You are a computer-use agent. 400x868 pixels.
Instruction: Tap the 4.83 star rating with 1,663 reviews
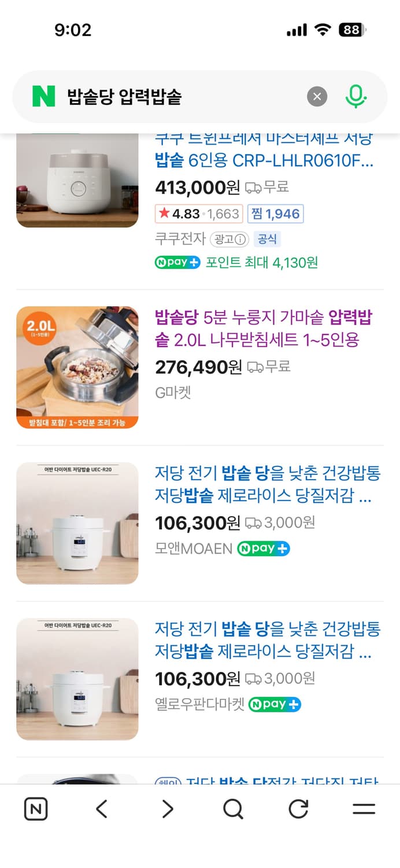tap(197, 214)
